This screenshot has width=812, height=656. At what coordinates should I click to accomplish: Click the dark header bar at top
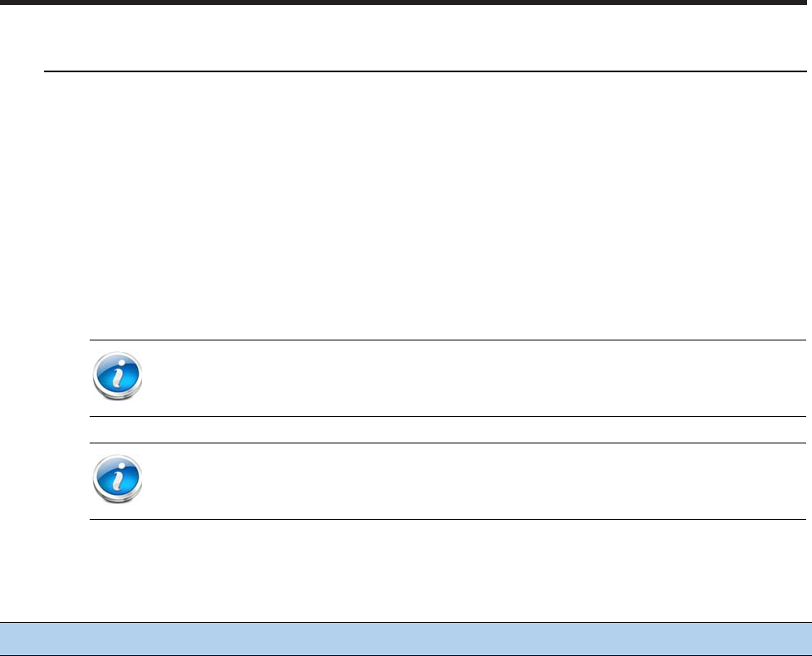pyautogui.click(x=406, y=2)
